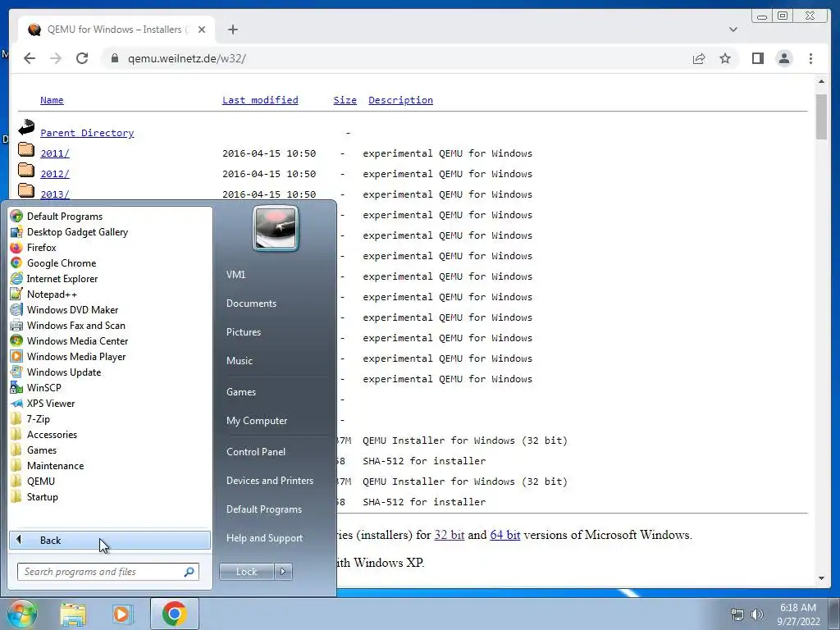Click the page vertical scrollbar thumb
This screenshot has height=630, width=840.
tap(821, 116)
